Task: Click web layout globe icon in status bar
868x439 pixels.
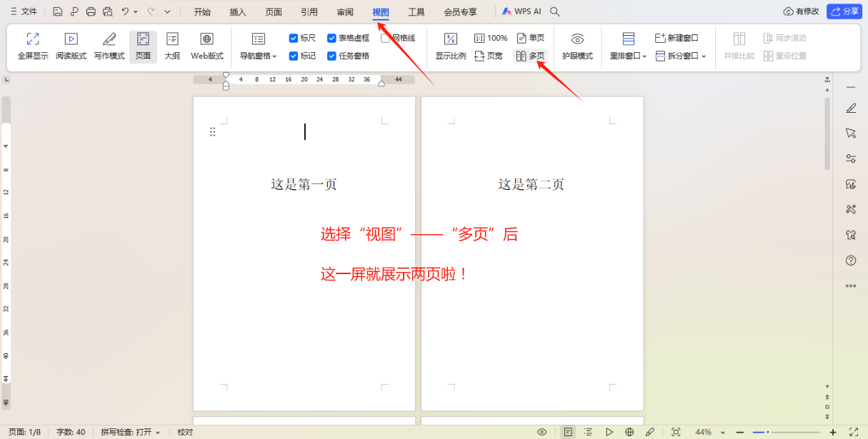Action: [629, 432]
